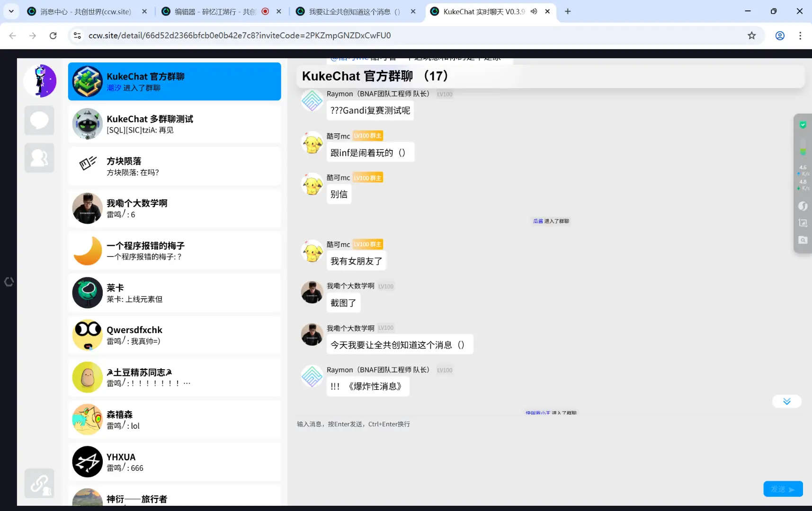Screen dimensions: 812x511
Task: Open 一个程序报错的梅子 conversation
Action: click(174, 251)
